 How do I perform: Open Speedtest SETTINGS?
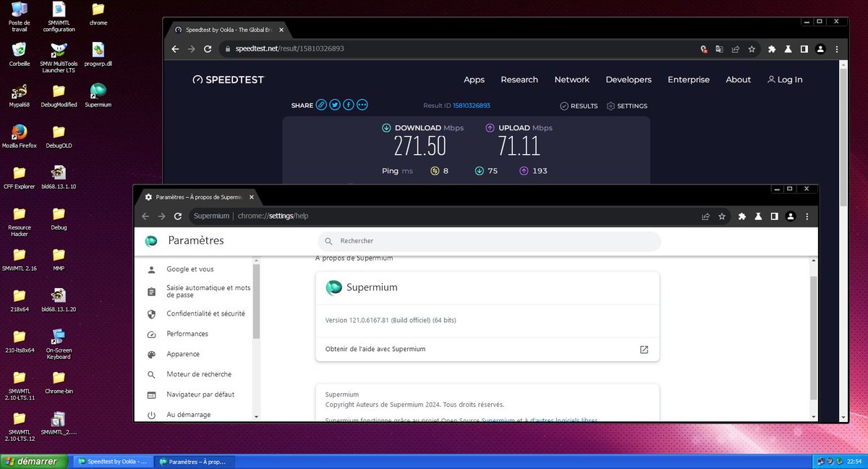pos(626,106)
